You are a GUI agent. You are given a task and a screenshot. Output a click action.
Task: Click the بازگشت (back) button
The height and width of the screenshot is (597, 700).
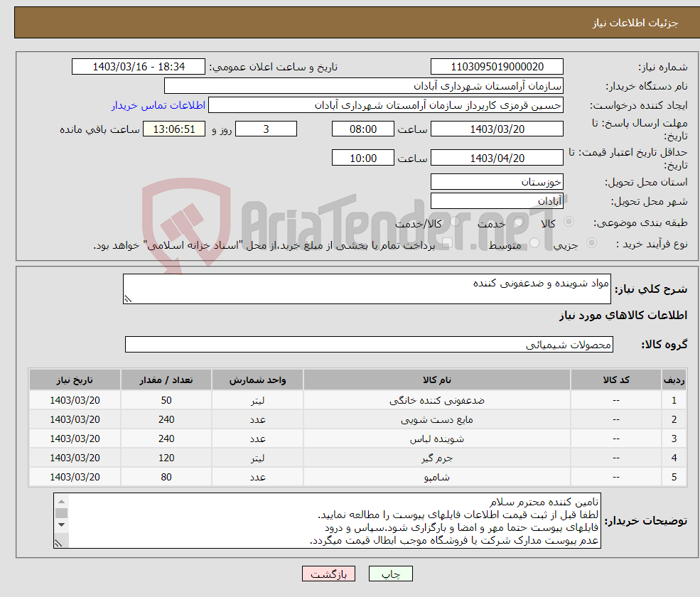[328, 574]
